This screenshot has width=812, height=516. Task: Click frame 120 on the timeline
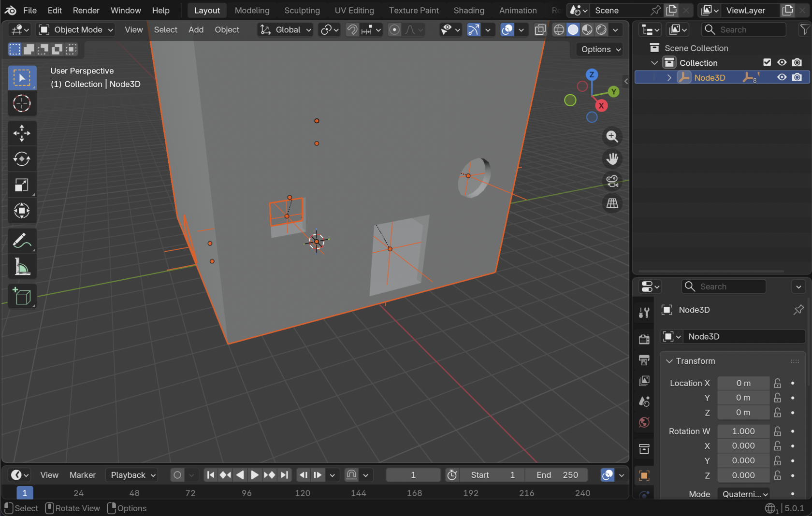point(303,493)
